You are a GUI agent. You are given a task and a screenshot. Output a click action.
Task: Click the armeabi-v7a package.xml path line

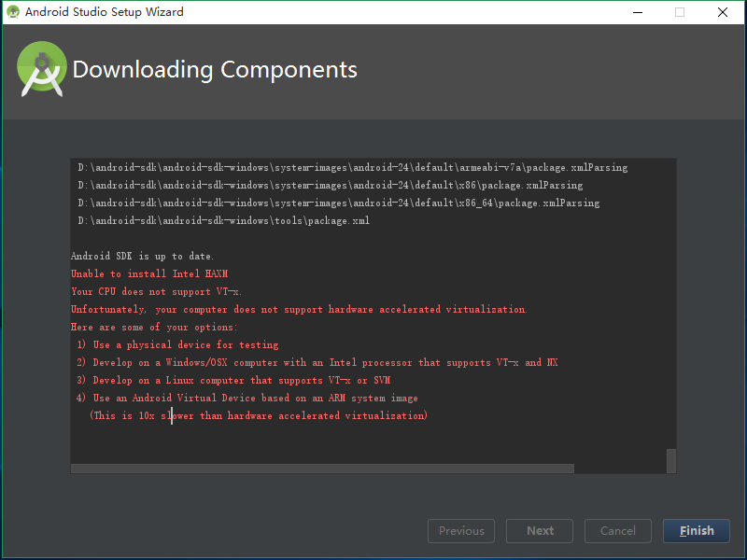pos(353,168)
